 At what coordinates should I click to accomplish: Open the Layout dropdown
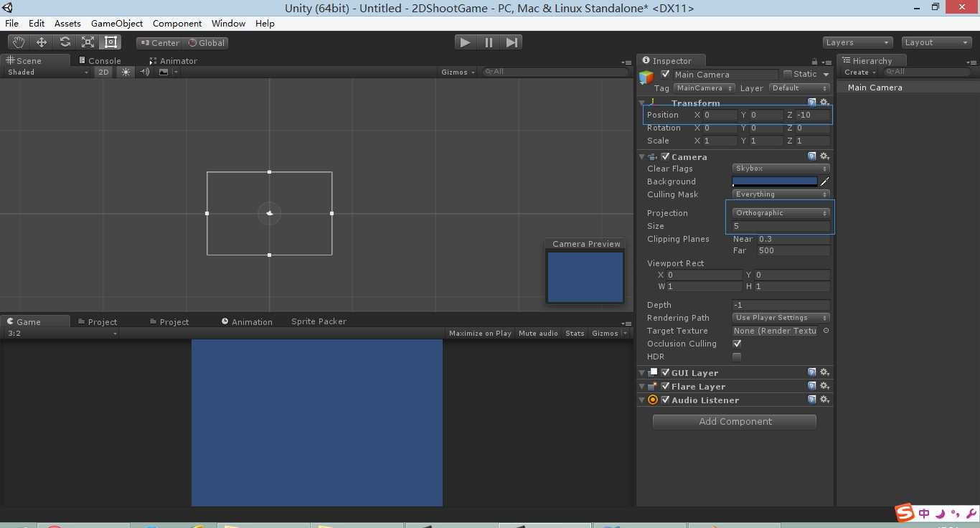click(936, 42)
